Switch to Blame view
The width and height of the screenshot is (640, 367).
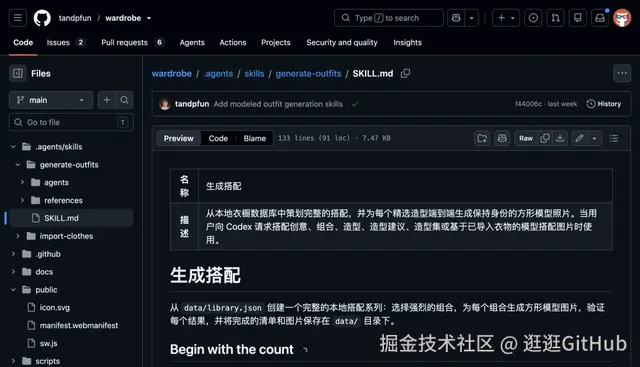[255, 138]
